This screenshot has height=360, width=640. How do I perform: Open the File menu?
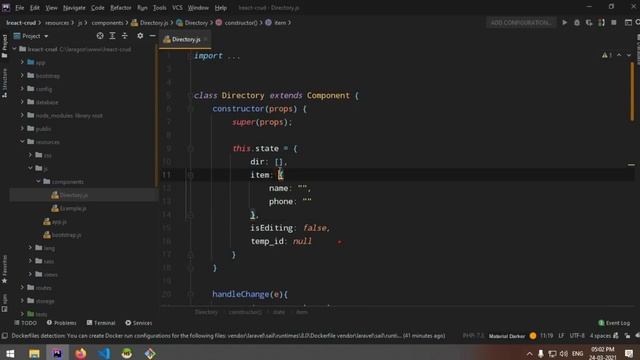[20, 7]
